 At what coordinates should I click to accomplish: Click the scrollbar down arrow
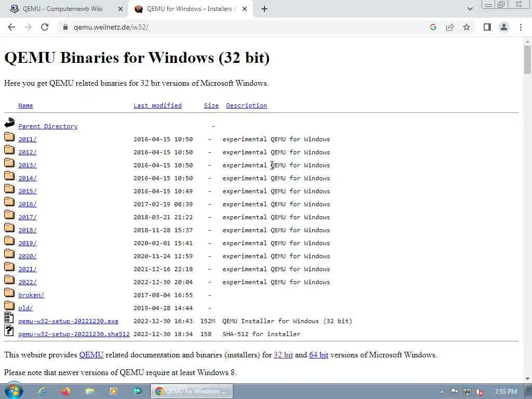[527, 378]
